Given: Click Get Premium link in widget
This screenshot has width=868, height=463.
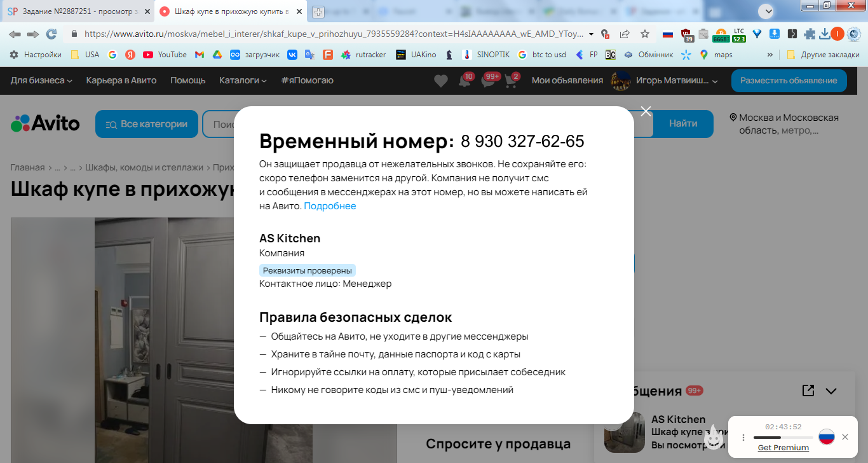Looking at the screenshot, I should pyautogui.click(x=783, y=448).
